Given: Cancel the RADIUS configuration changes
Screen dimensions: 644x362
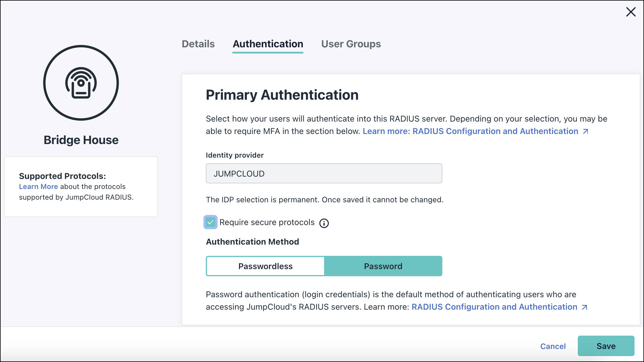Looking at the screenshot, I should click(553, 346).
